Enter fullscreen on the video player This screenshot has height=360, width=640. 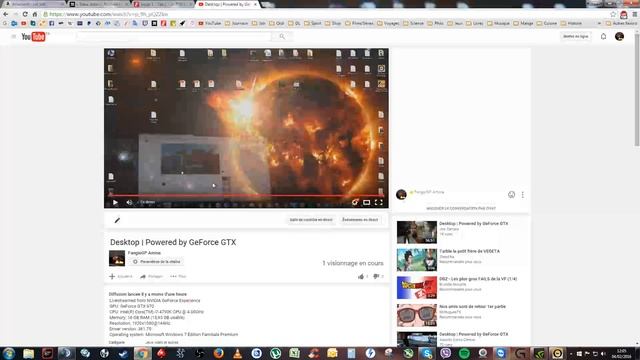[379, 202]
